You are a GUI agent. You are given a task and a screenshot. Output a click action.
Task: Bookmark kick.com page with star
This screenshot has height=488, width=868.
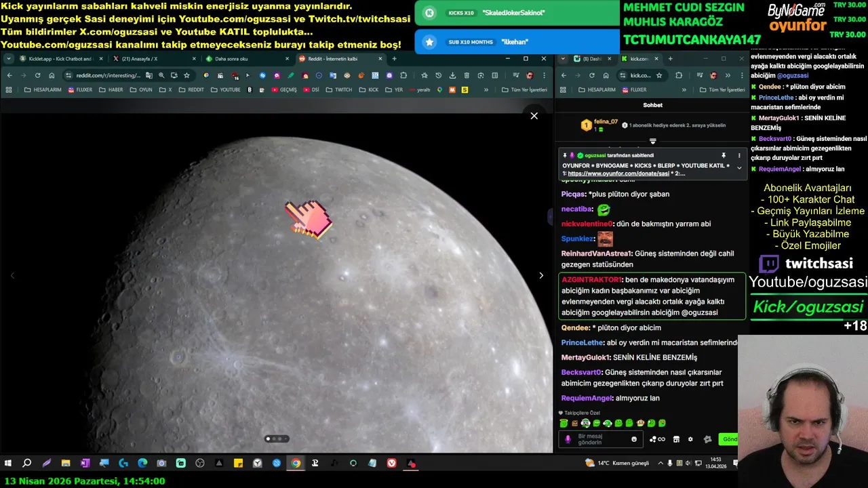point(659,75)
